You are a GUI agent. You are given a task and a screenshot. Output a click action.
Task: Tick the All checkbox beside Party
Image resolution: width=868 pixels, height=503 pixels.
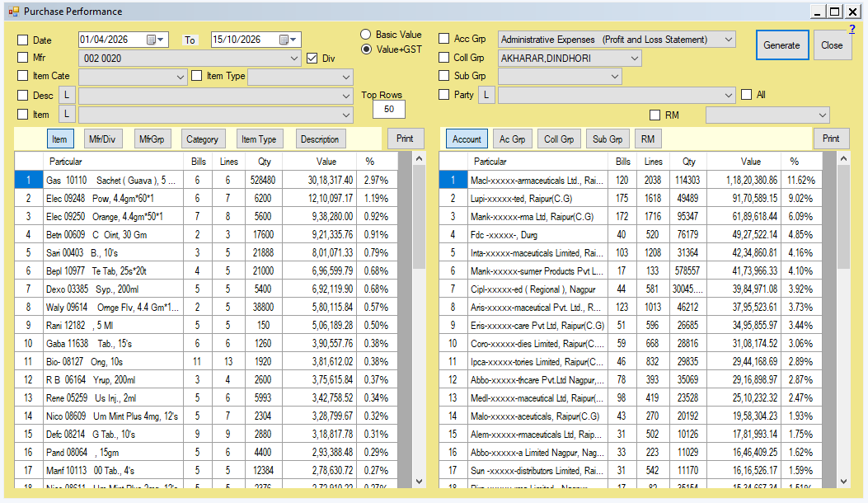click(x=746, y=94)
